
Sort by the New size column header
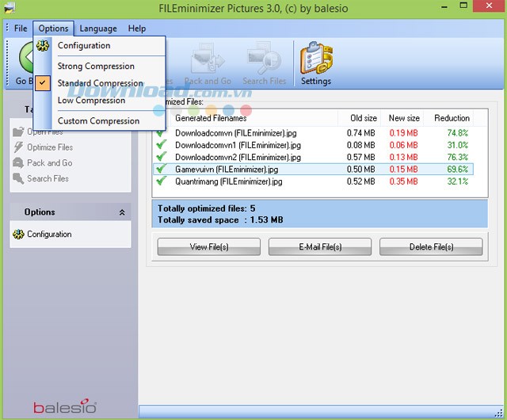pos(402,118)
